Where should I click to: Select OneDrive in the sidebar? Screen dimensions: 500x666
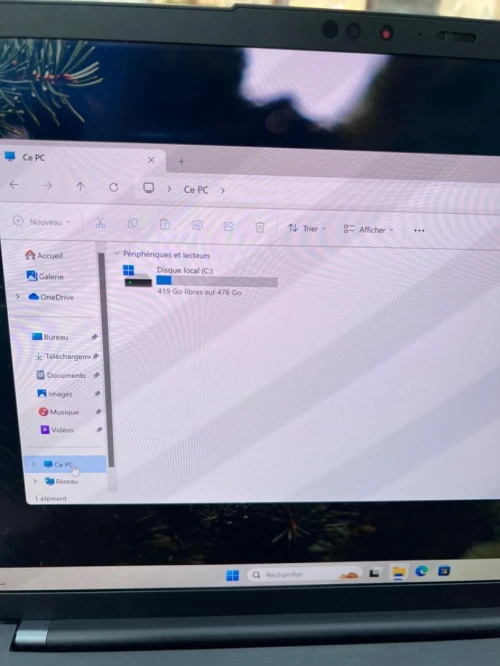tap(51, 297)
